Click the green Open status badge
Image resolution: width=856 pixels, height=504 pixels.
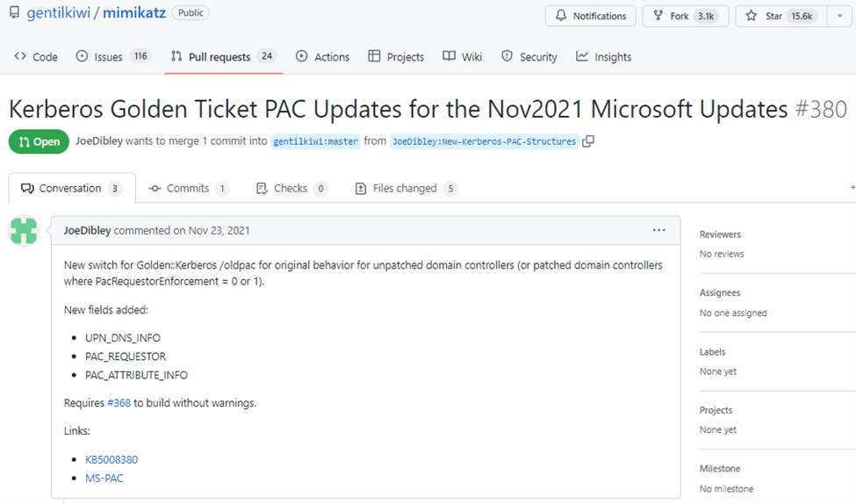click(39, 142)
